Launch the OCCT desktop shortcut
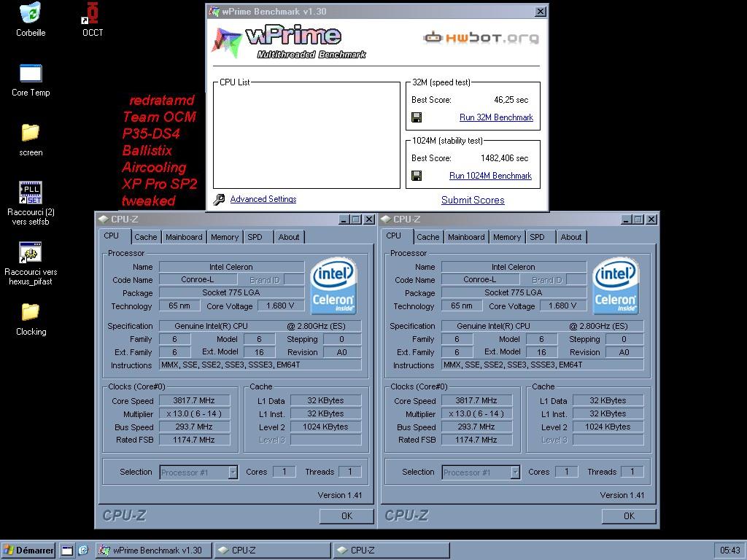 coord(90,13)
